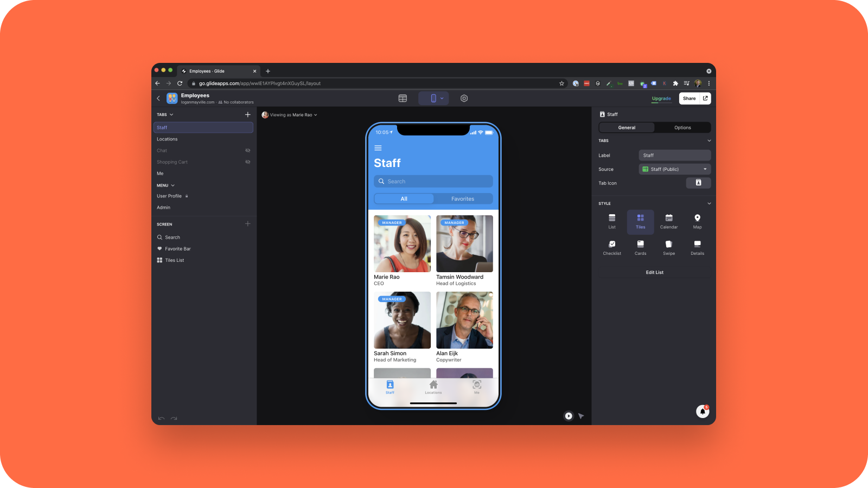Click the Label input field
The width and height of the screenshot is (868, 488).
click(x=674, y=156)
